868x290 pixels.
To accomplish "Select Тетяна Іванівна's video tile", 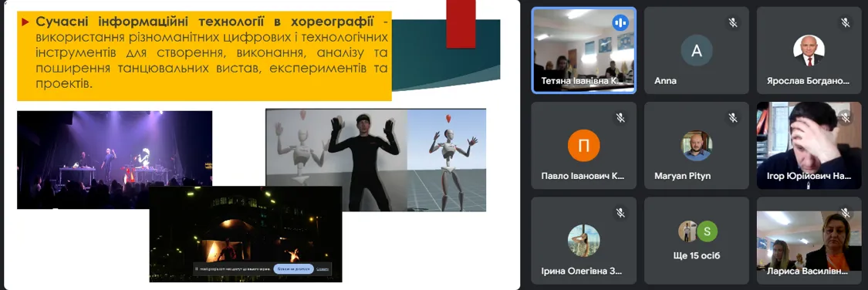I will [583, 50].
